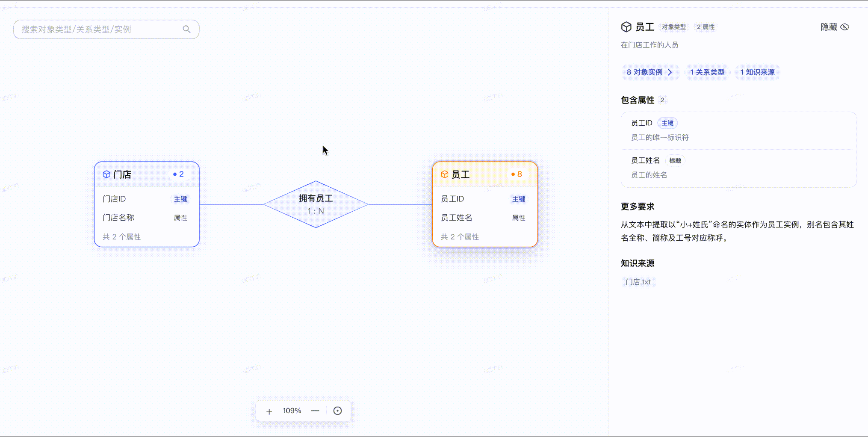868x437 pixels.
Task: Click 门店名称 row in 门店 card
Action: click(x=147, y=218)
